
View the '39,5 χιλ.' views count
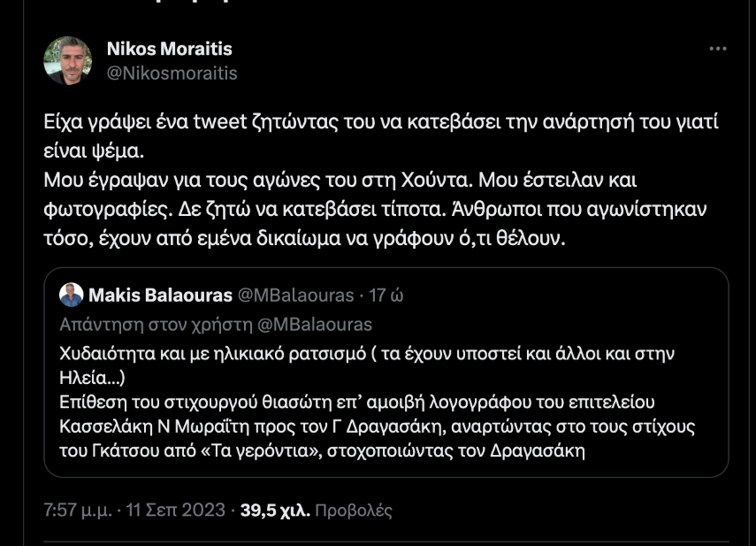click(x=275, y=511)
